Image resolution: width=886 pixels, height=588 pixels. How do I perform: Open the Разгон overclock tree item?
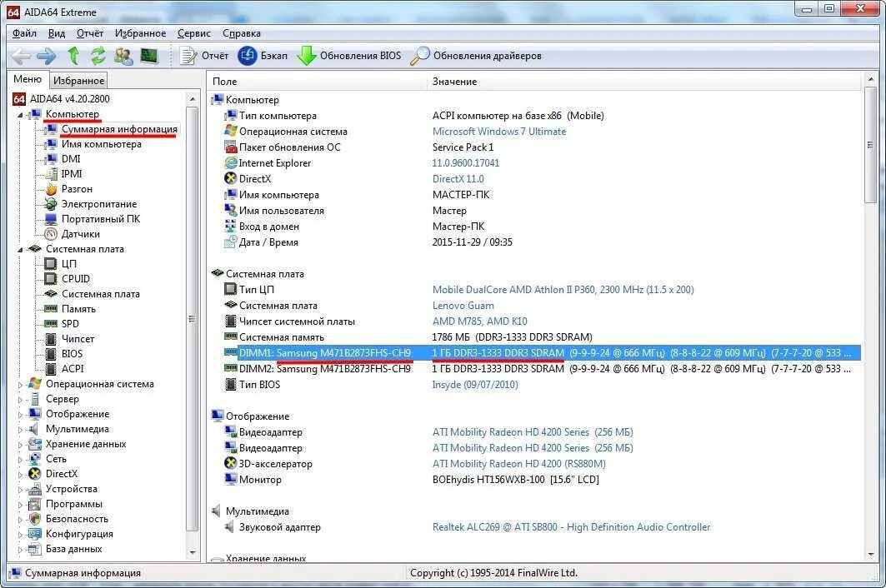click(x=77, y=189)
